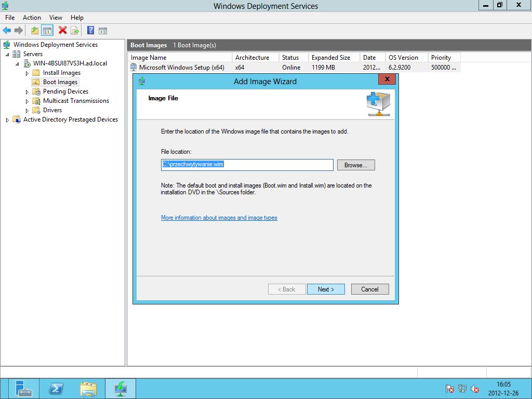The image size is (532, 399).
Task: Collapse the WIN-4BSUI87VS3H.ad.local server node
Action: click(17, 64)
